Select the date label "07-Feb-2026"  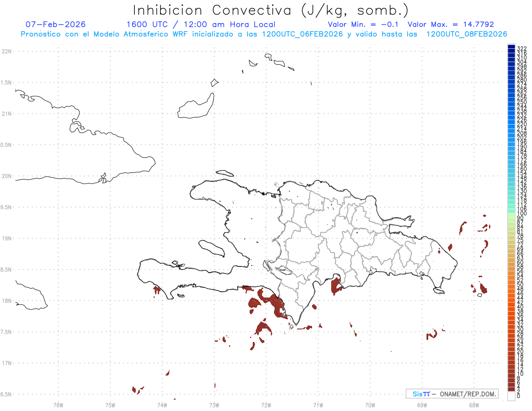tap(55, 24)
